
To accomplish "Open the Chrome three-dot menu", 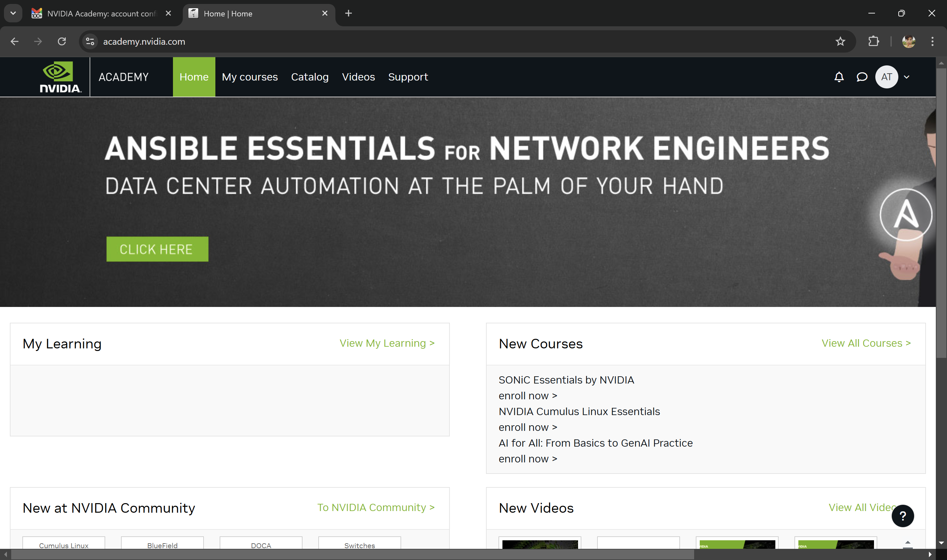I will (x=932, y=41).
